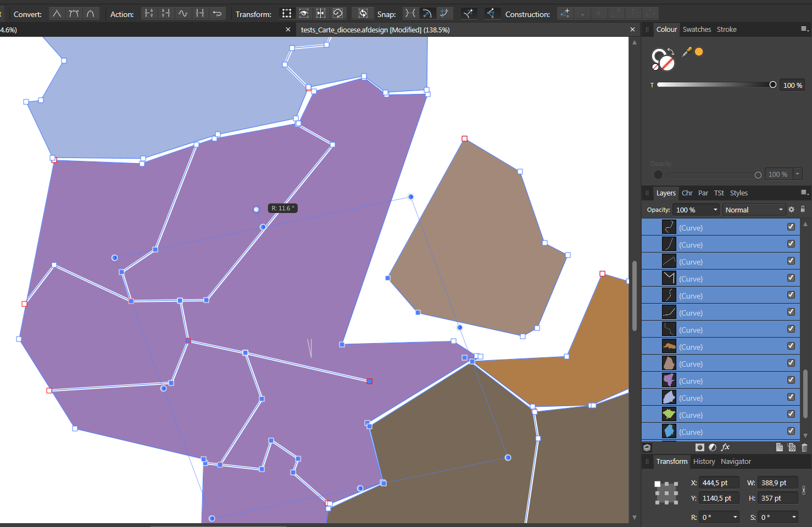This screenshot has width=812, height=527.
Task: Hide the orange-thumbnail Curve layer
Action: (791, 346)
